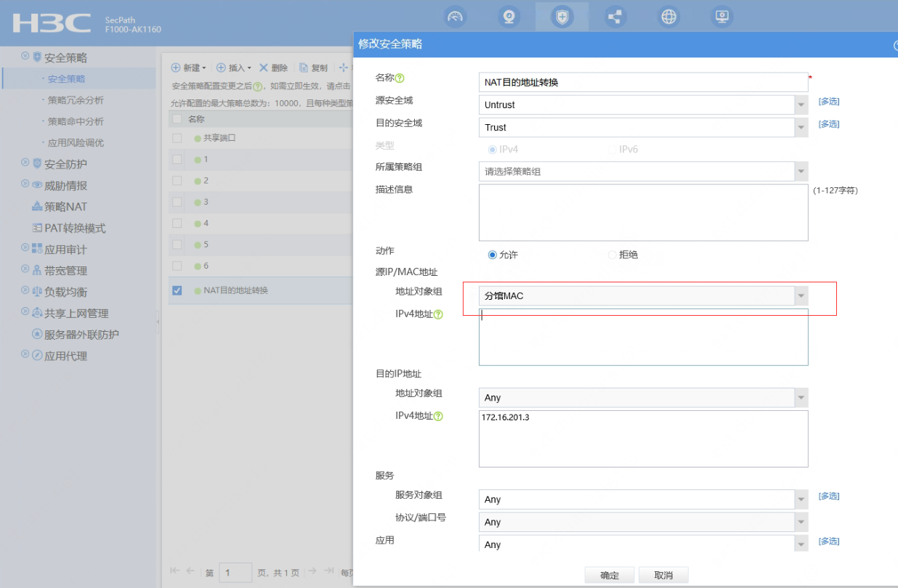
Task: Open the 插入 toolbar menu
Action: coord(234,68)
